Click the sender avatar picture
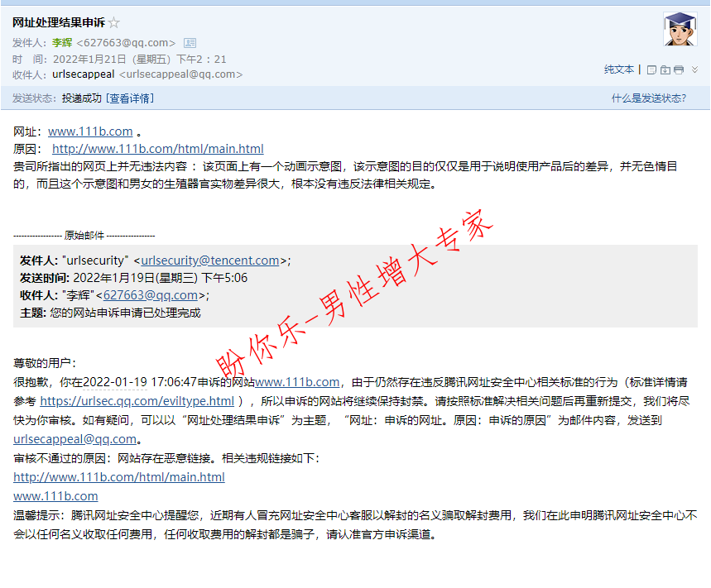The width and height of the screenshot is (711, 588). [x=680, y=30]
